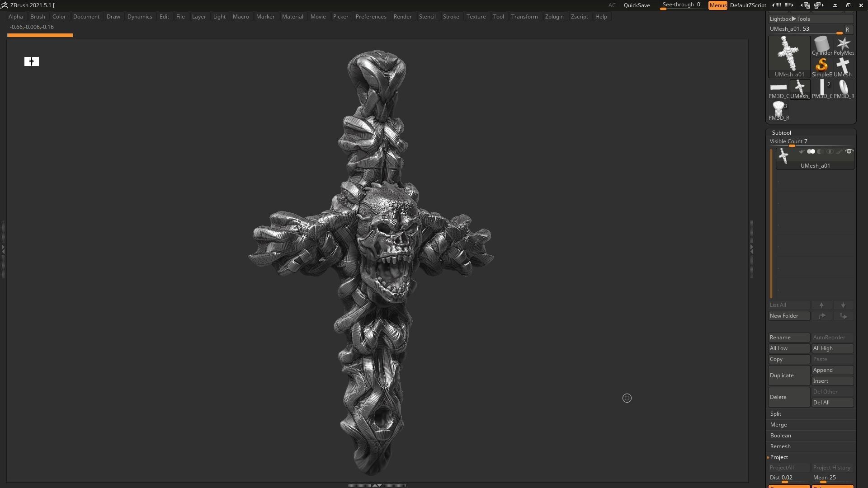Screen dimensions: 868x488
Task: Click the Duplicate subtool button
Action: coord(789,375)
